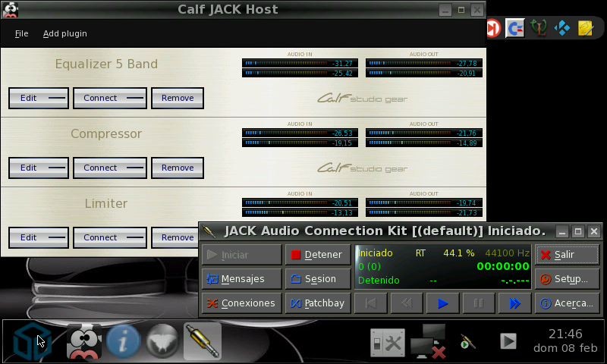The height and width of the screenshot is (364, 607).
Task: Click the JACK plug taskbar icon
Action: click(203, 341)
